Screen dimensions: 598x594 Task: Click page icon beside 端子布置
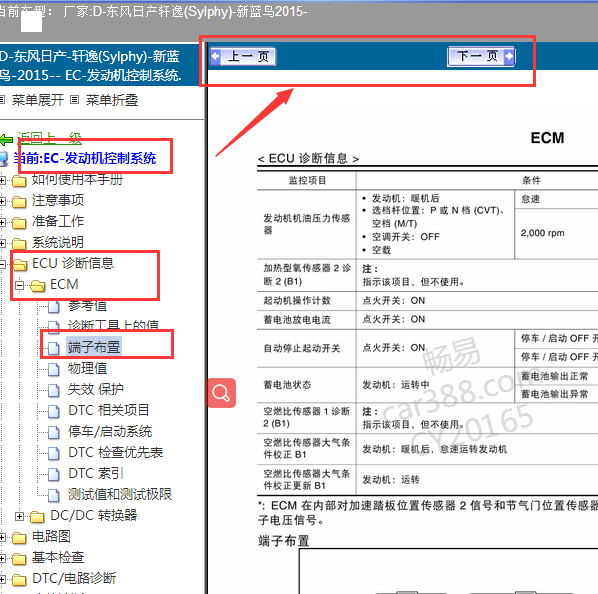54,348
